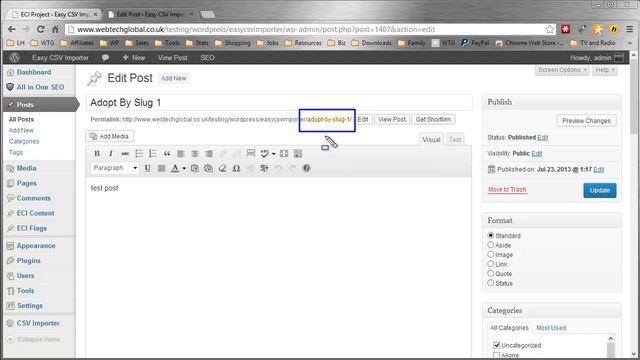Select the Link post format

(491, 264)
